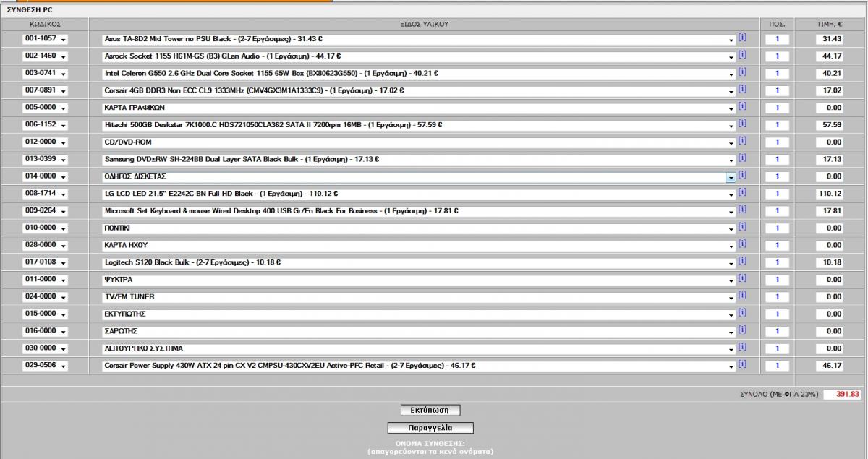Click the ΕΙΔΟΣ ΥΛΙΚΟΥ column header
This screenshot has width=868, height=459.
(x=425, y=24)
